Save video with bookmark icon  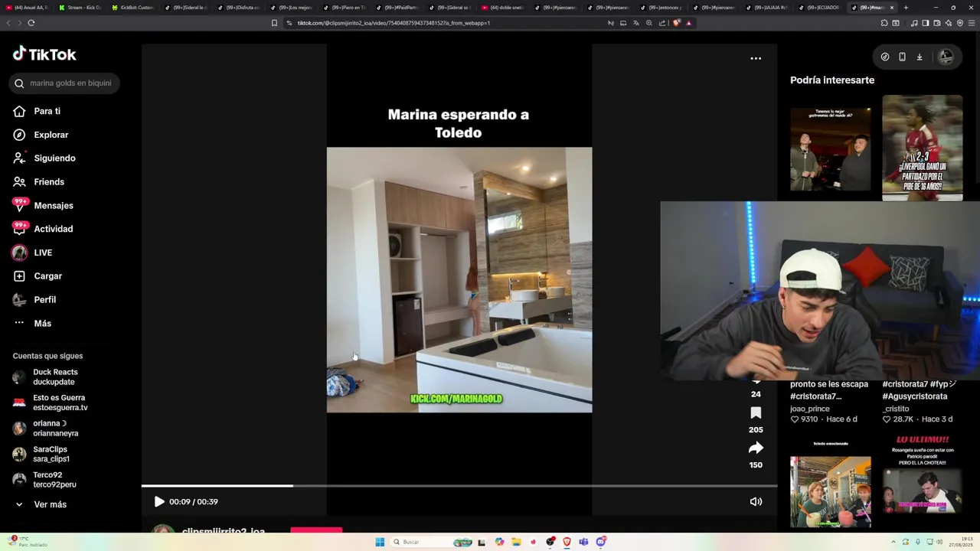pyautogui.click(x=756, y=413)
